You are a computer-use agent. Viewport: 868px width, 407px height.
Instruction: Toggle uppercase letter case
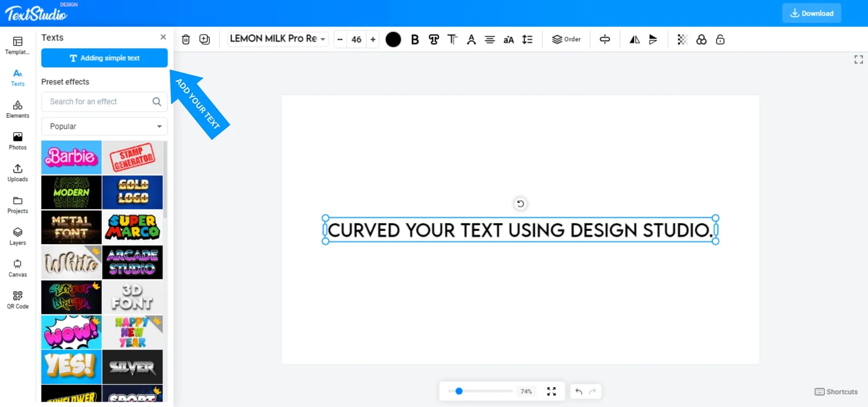coord(509,40)
